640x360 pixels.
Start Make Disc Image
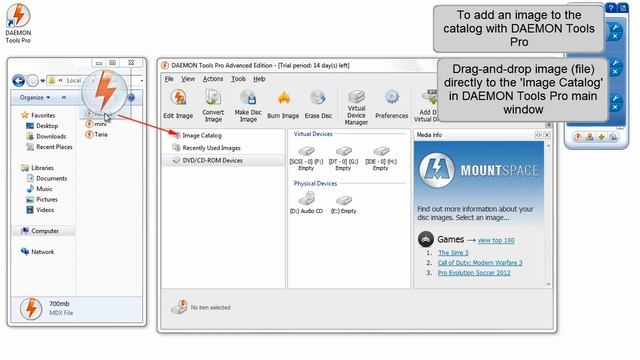click(248, 105)
